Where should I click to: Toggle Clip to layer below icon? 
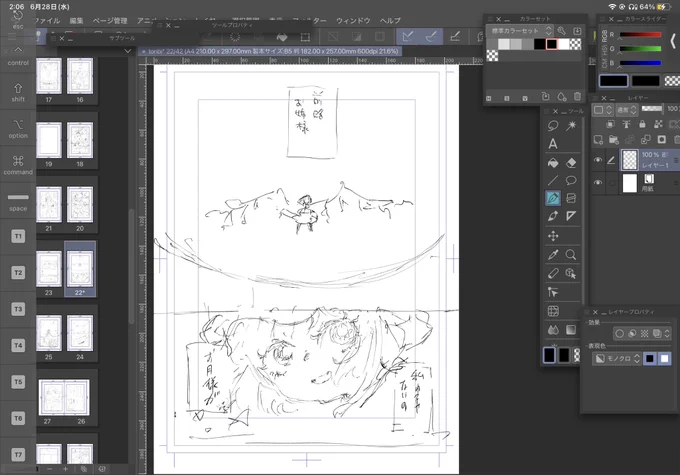coord(611,124)
